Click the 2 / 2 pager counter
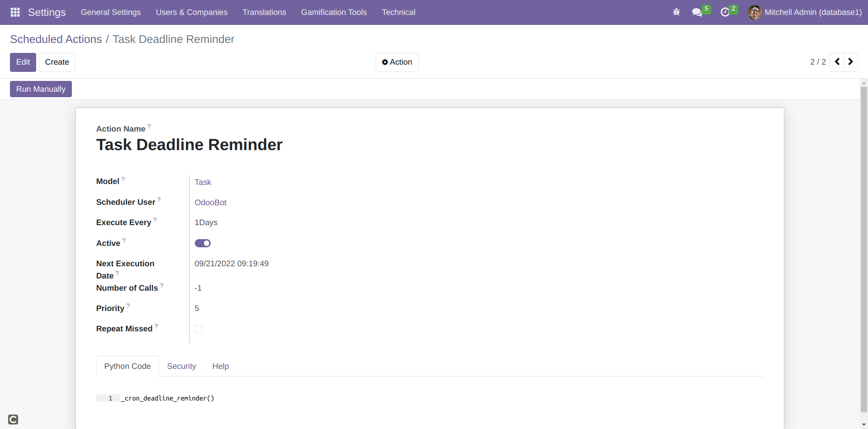The width and height of the screenshot is (868, 429). [x=818, y=62]
